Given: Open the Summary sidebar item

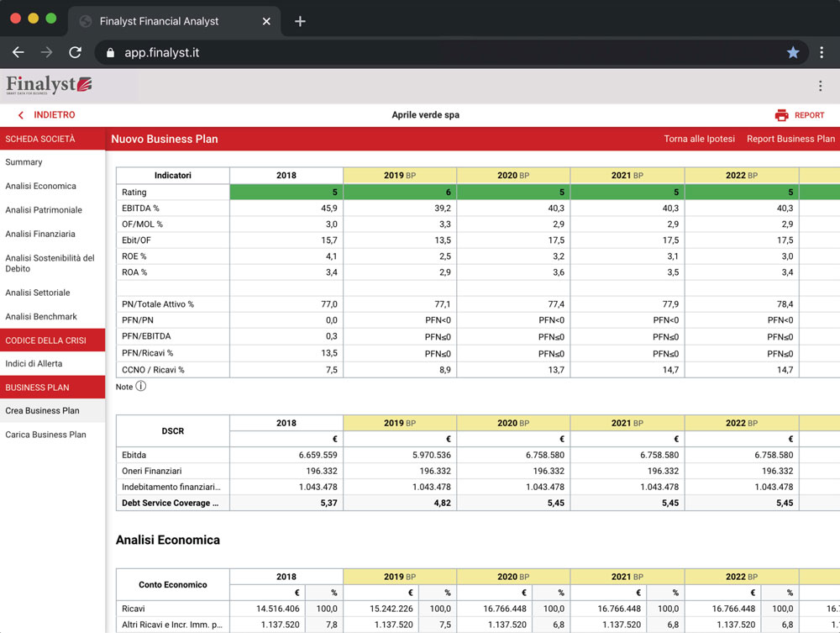Looking at the screenshot, I should coord(24,162).
